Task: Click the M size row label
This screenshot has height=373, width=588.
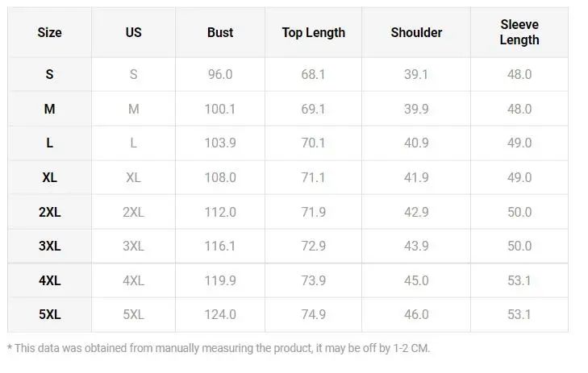Action: [x=49, y=110]
